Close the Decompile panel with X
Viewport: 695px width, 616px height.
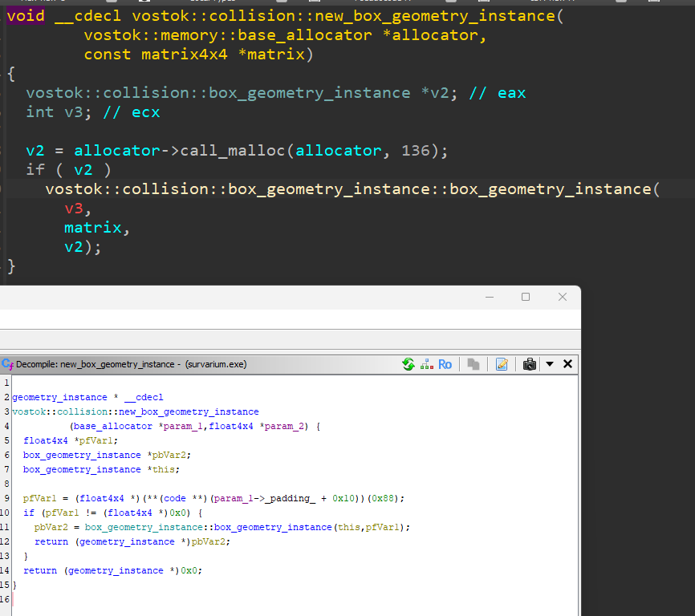[x=567, y=364]
